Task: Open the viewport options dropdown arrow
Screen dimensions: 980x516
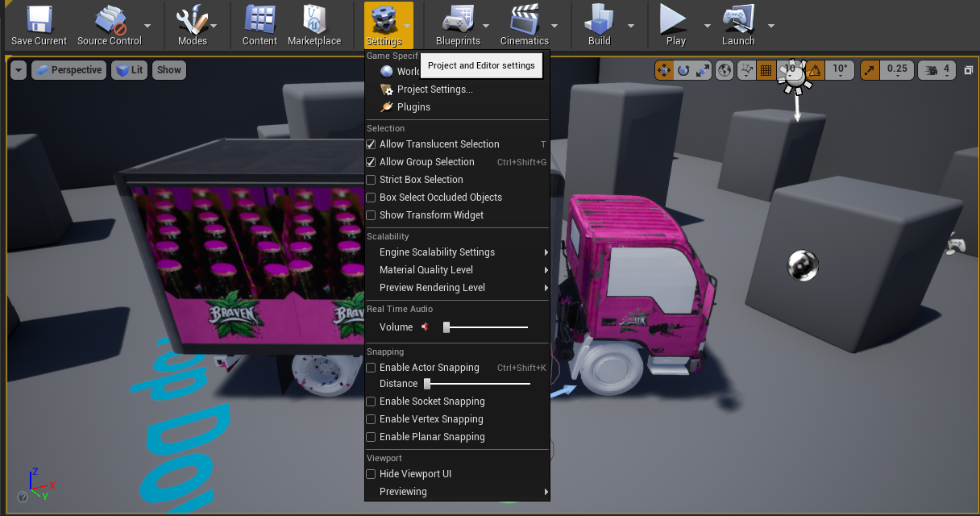Action: (x=19, y=70)
